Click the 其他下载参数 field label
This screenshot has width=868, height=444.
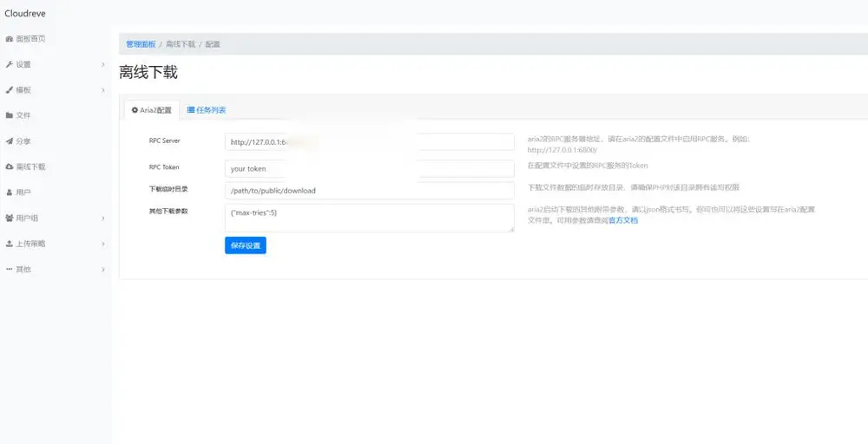click(x=168, y=212)
